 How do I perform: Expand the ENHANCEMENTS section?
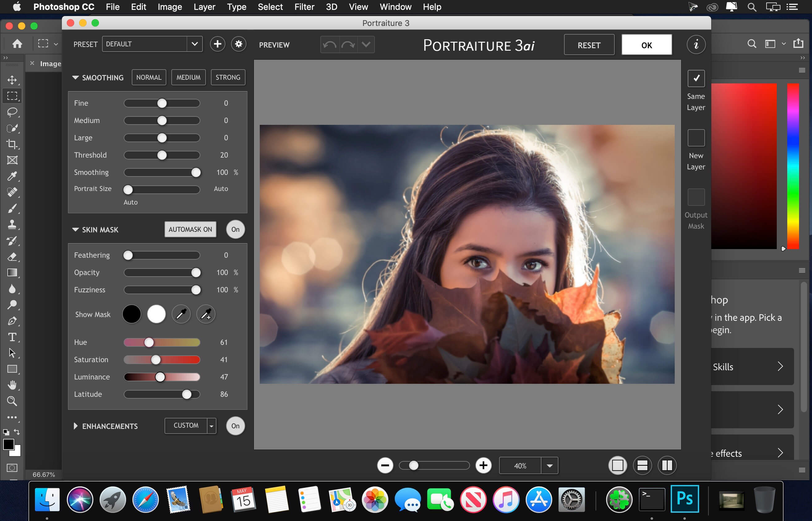point(75,426)
